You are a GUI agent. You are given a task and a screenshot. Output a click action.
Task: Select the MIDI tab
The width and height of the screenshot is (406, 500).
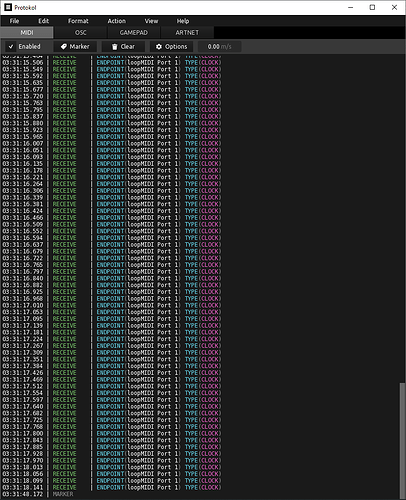coord(27,33)
